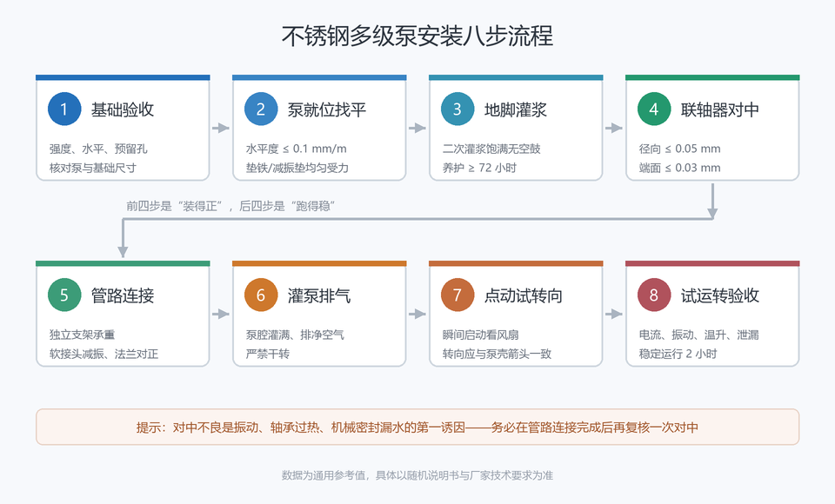The width and height of the screenshot is (835, 504).
Task: Click the orange tip banner starting 提示：对中不良
Action: pos(417,427)
